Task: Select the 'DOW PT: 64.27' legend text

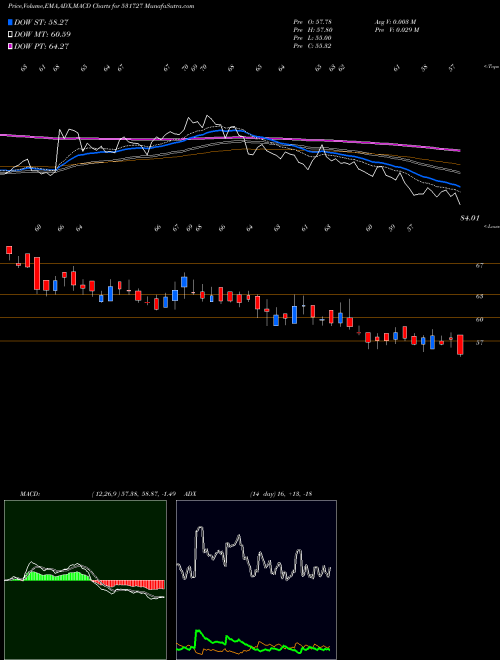Action: (42, 46)
